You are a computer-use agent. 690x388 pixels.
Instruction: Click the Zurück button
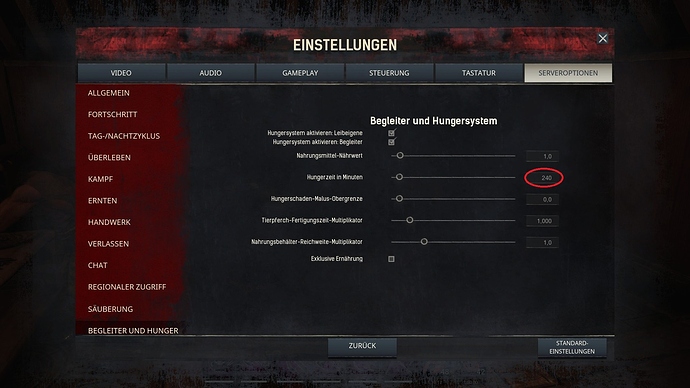[362, 346]
